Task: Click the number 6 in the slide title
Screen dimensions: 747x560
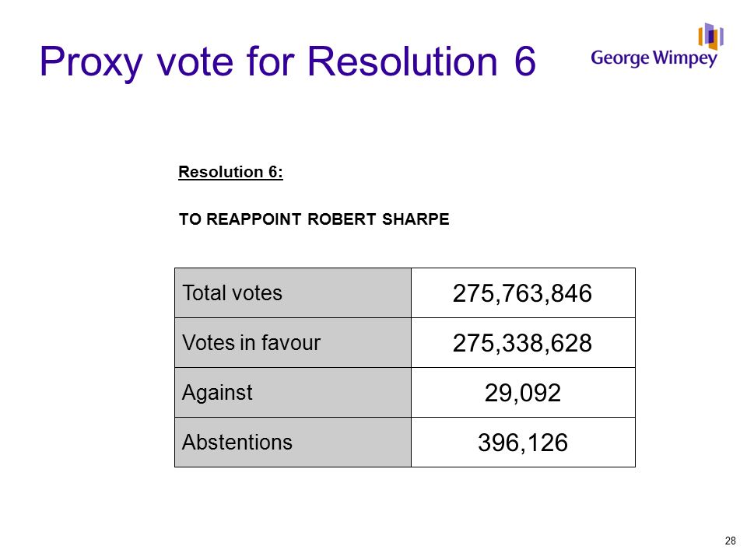Action: click(x=525, y=61)
